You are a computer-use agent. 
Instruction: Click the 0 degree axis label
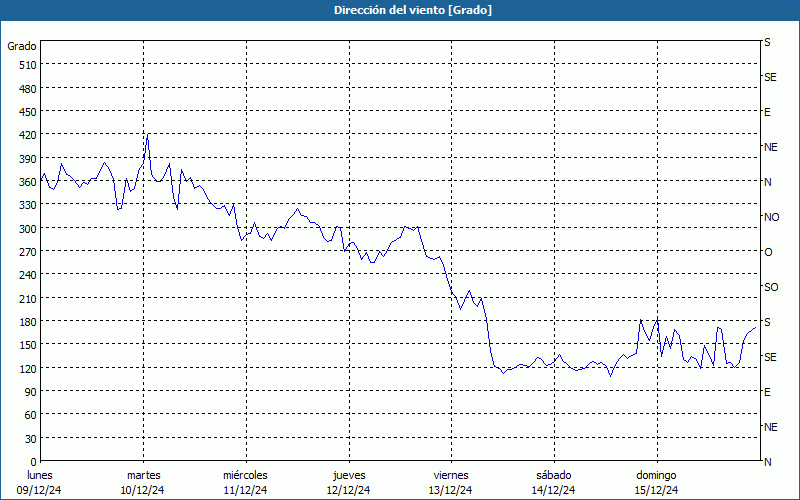34,462
